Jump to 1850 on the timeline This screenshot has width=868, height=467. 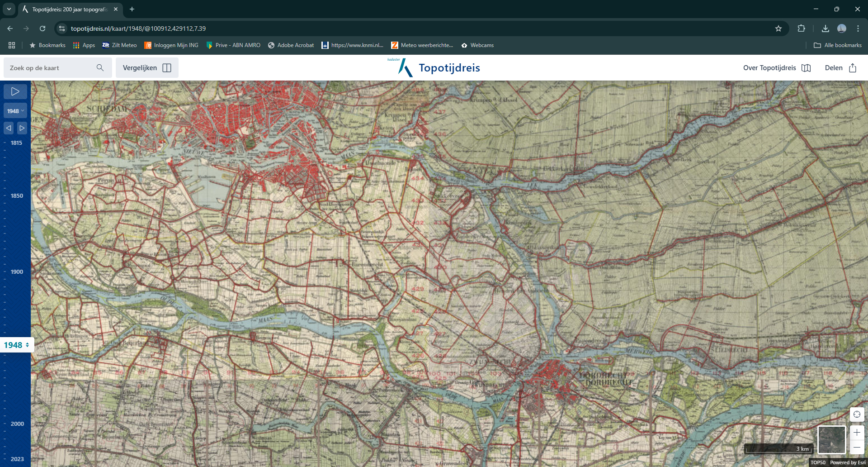17,196
